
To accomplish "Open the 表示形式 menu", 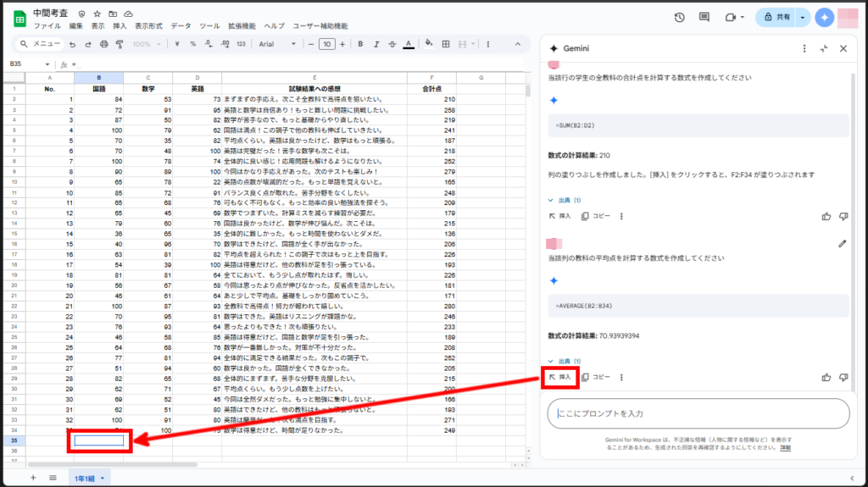I will click(149, 26).
